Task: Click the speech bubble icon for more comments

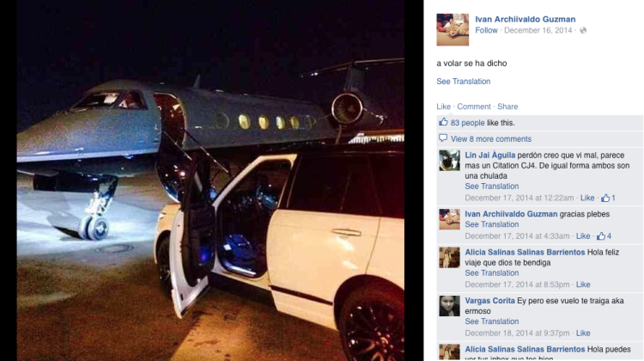Action: tap(443, 138)
